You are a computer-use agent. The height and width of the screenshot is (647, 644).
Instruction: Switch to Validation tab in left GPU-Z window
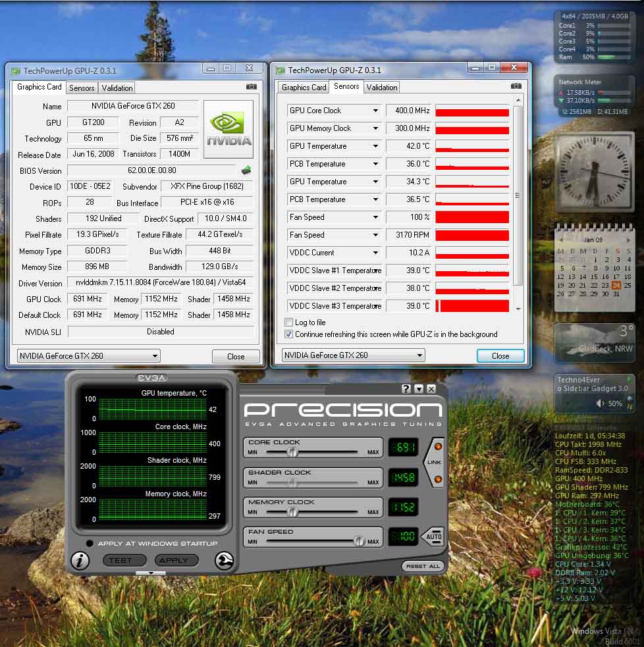click(x=117, y=88)
